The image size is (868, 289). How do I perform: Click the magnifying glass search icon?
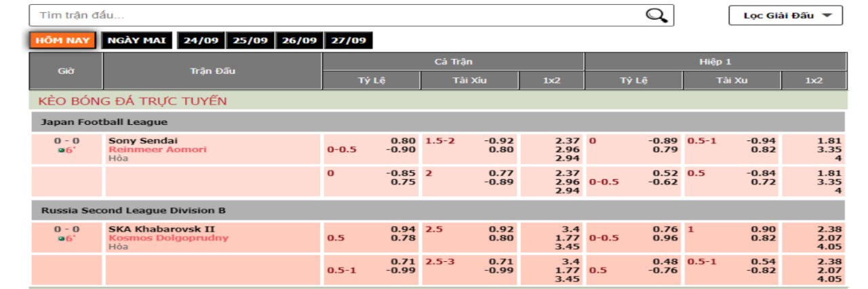click(656, 16)
